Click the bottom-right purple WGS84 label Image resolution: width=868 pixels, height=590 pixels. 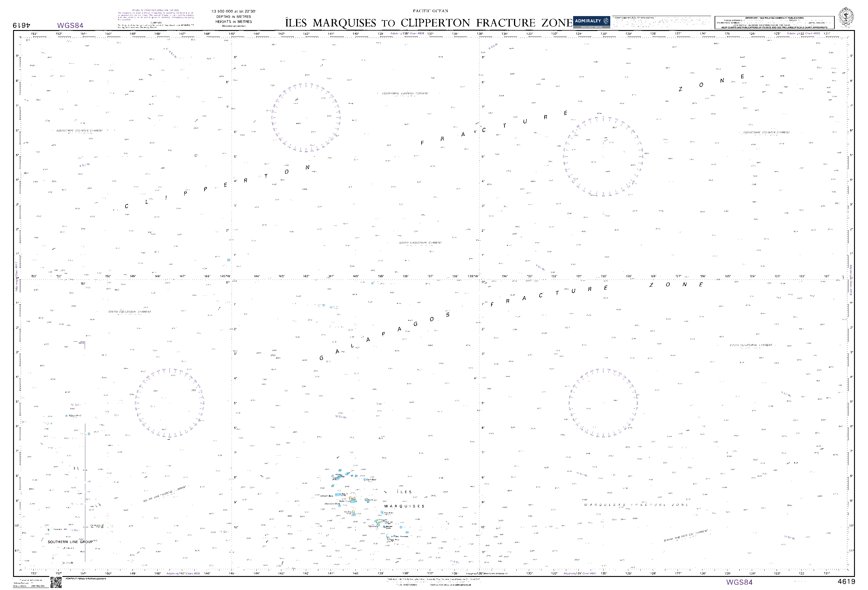point(739,582)
